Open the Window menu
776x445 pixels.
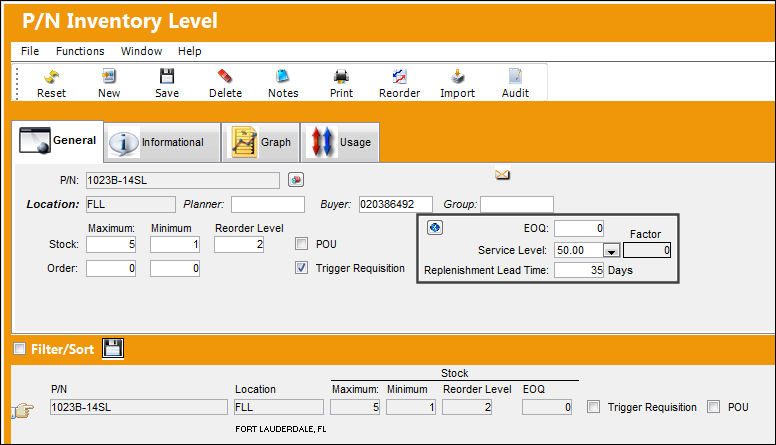[x=142, y=51]
